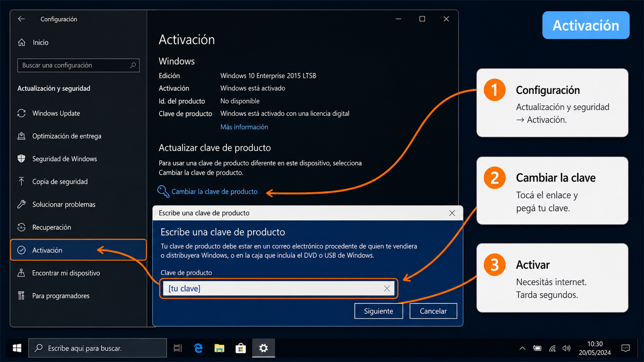Open the Encontrar mi dispositivo person icon
The image size is (644, 362).
pos(21,273)
